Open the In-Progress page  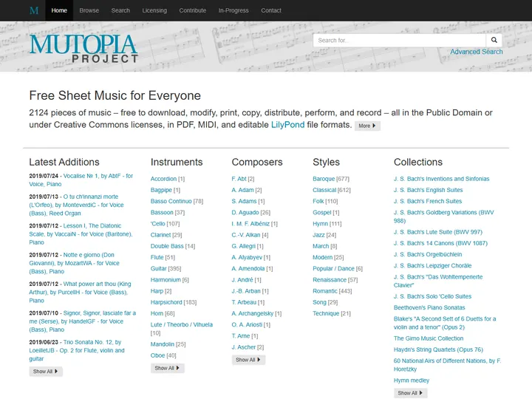233,10
